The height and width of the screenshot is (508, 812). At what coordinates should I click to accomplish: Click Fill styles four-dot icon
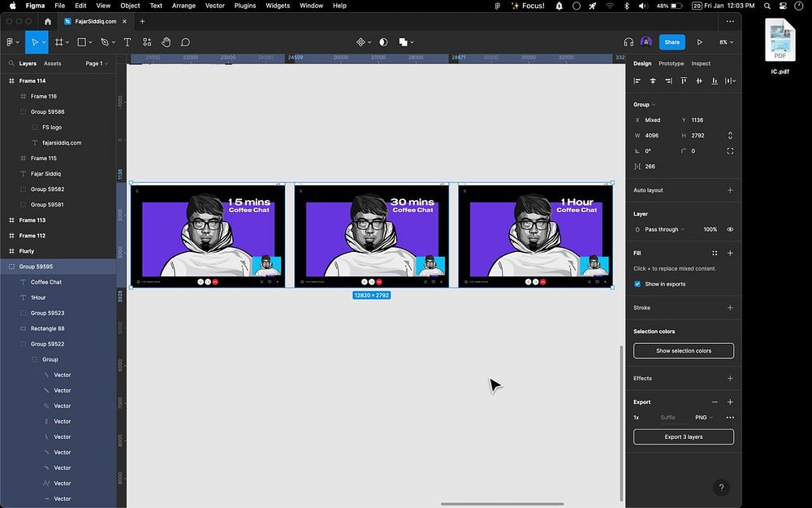pos(715,253)
